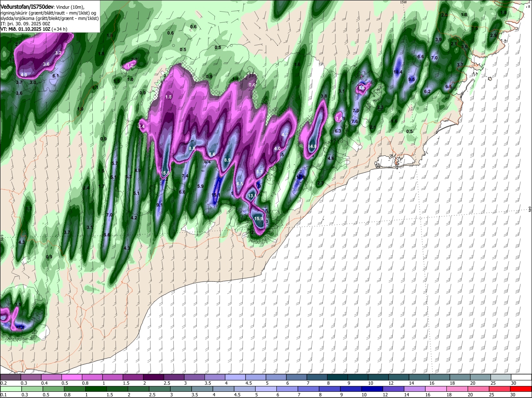Click the Veðurstofan/IS750dev title text
Screen dimensions: 532x398
click(x=27, y=7)
